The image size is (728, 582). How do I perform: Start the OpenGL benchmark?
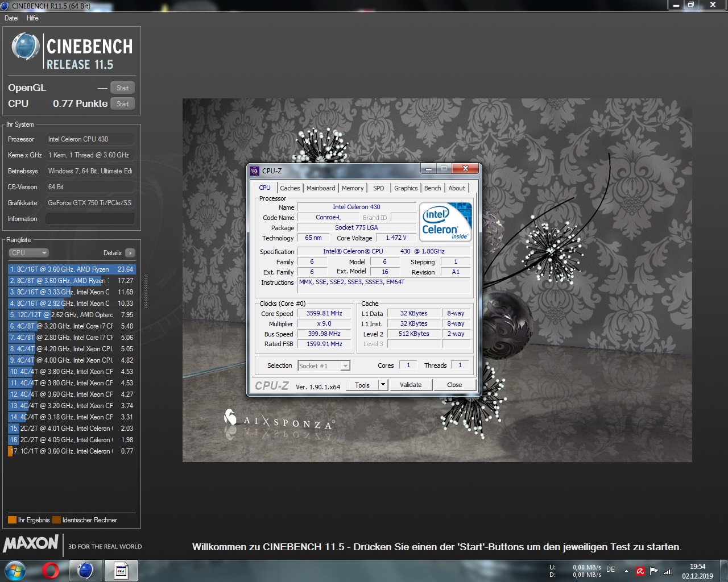click(x=123, y=88)
